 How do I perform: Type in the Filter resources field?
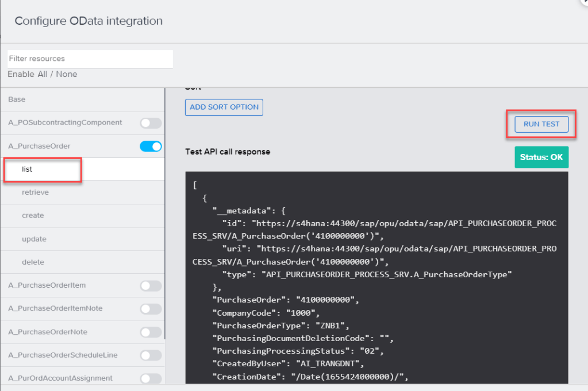pyautogui.click(x=90, y=59)
